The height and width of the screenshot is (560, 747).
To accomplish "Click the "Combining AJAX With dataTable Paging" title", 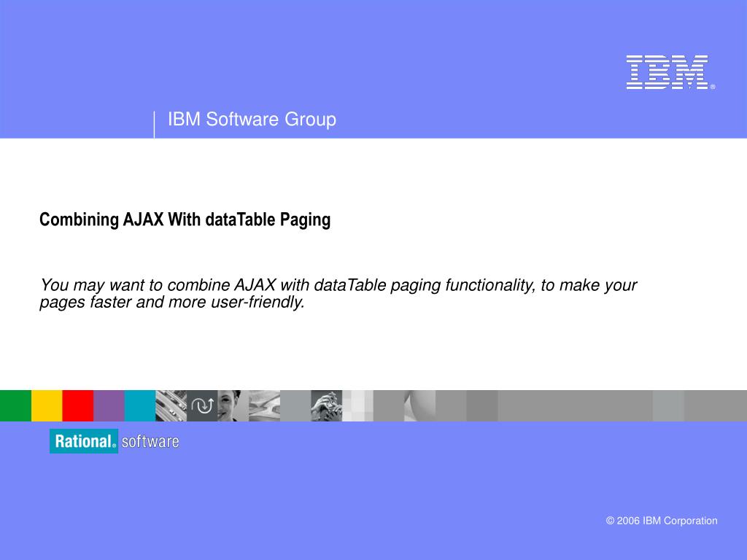I will point(185,219).
